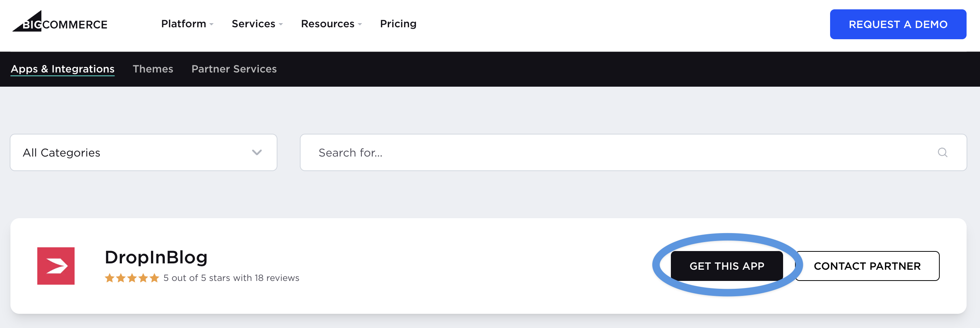Click the search magnifier icon
Image resolution: width=980 pixels, height=328 pixels.
(x=942, y=152)
